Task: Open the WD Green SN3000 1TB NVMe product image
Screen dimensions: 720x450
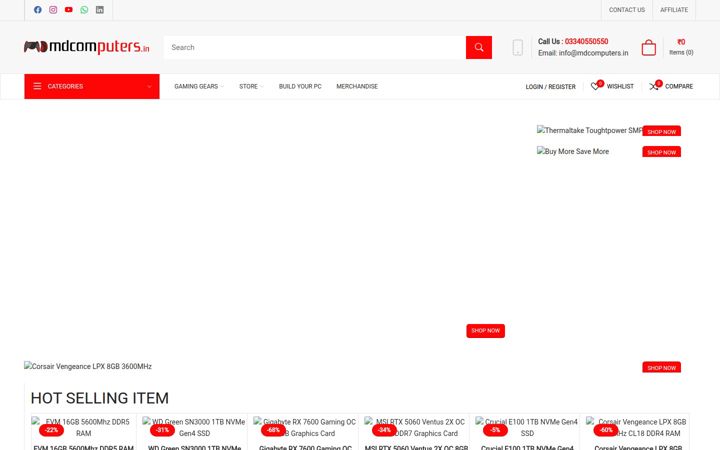Action: pyautogui.click(x=195, y=428)
